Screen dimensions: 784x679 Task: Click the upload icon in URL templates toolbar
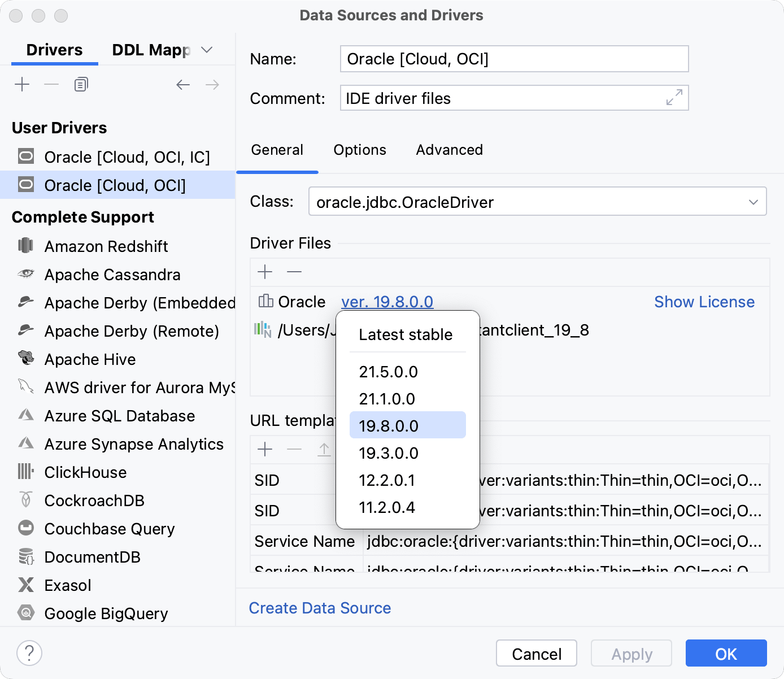324,449
